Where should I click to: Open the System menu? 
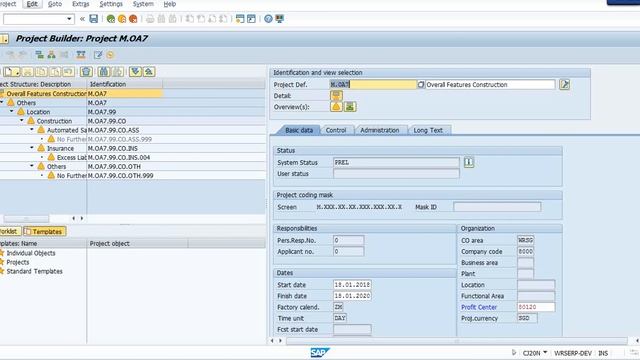tap(143, 4)
